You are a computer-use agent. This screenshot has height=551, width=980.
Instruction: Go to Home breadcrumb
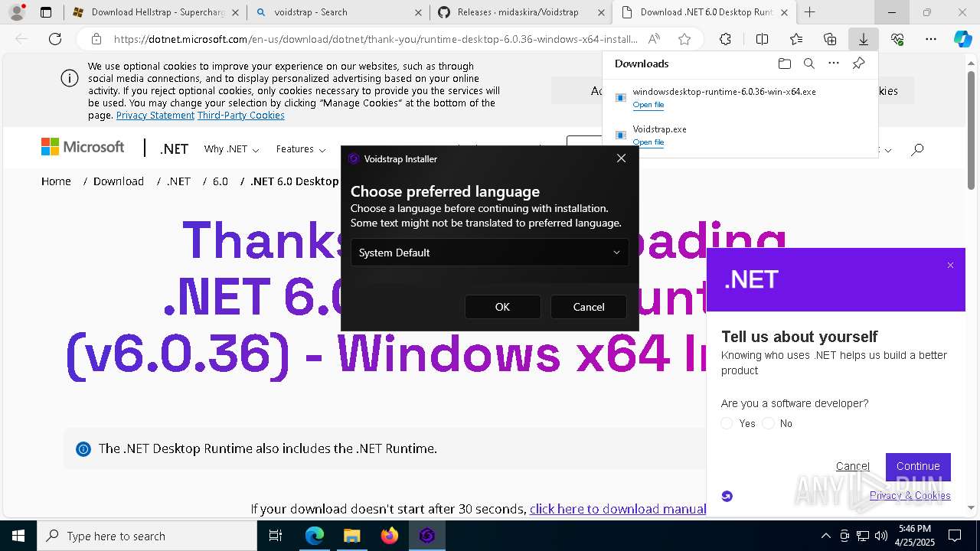[x=56, y=181]
